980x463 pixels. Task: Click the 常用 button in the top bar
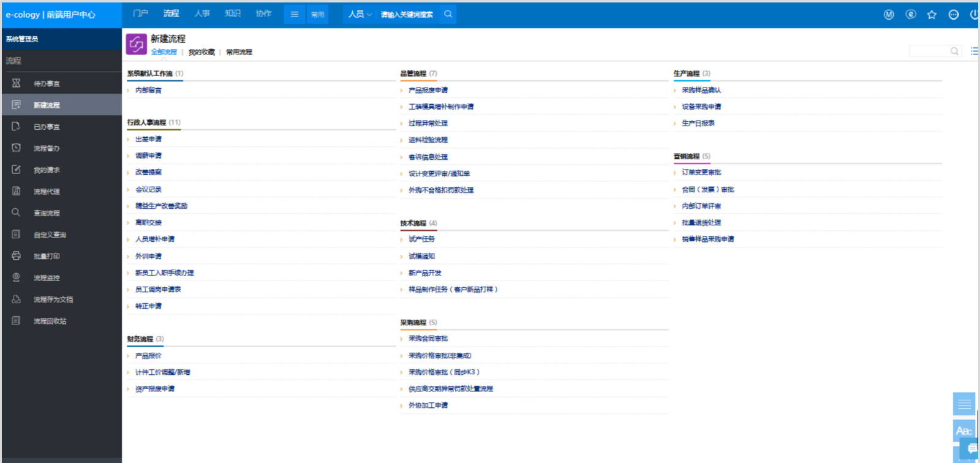317,15
